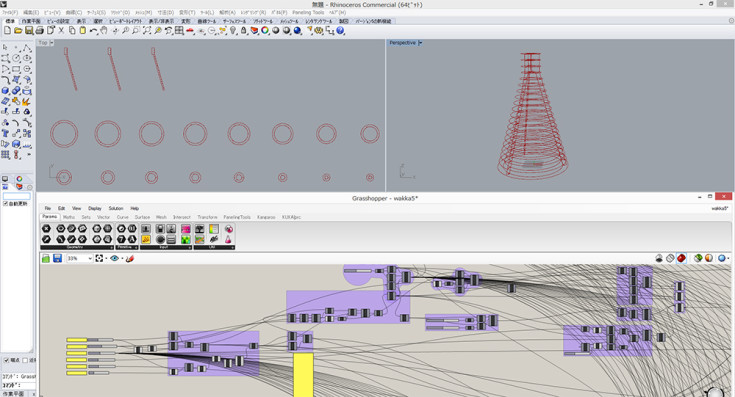735x397 pixels.
Task: Select the rectangle tool in left sidebar
Action: (16, 69)
